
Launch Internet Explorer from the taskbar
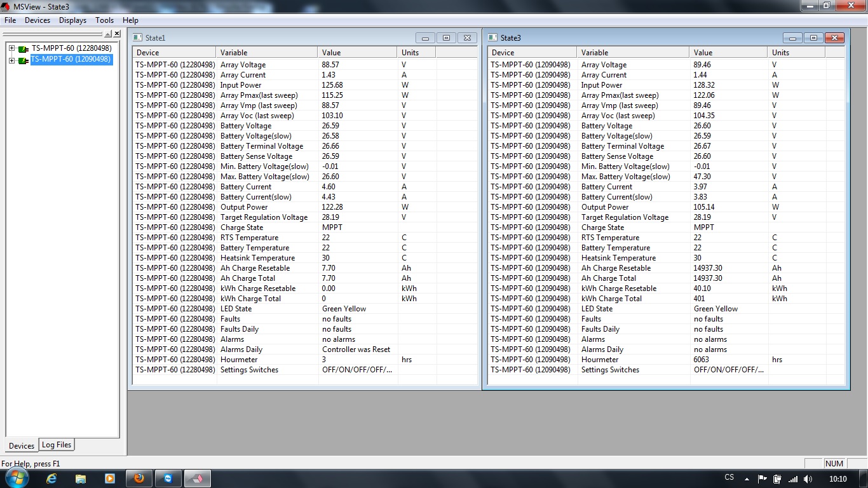[x=51, y=478]
